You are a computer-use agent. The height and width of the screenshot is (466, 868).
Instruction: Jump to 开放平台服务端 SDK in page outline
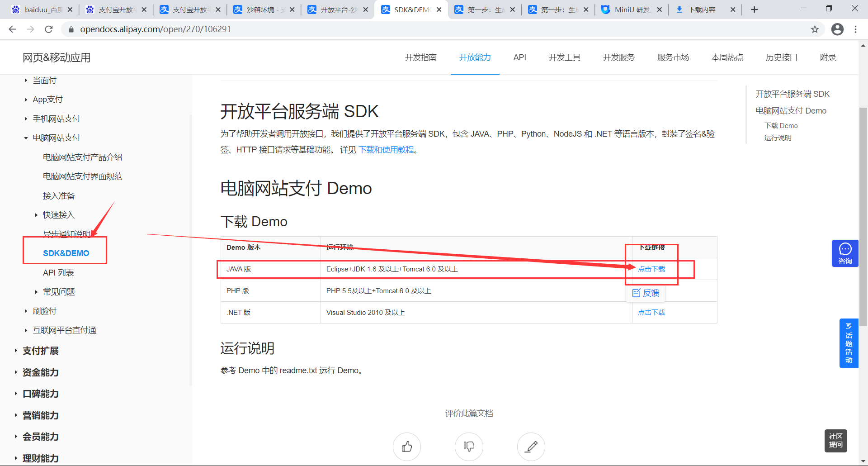click(793, 94)
